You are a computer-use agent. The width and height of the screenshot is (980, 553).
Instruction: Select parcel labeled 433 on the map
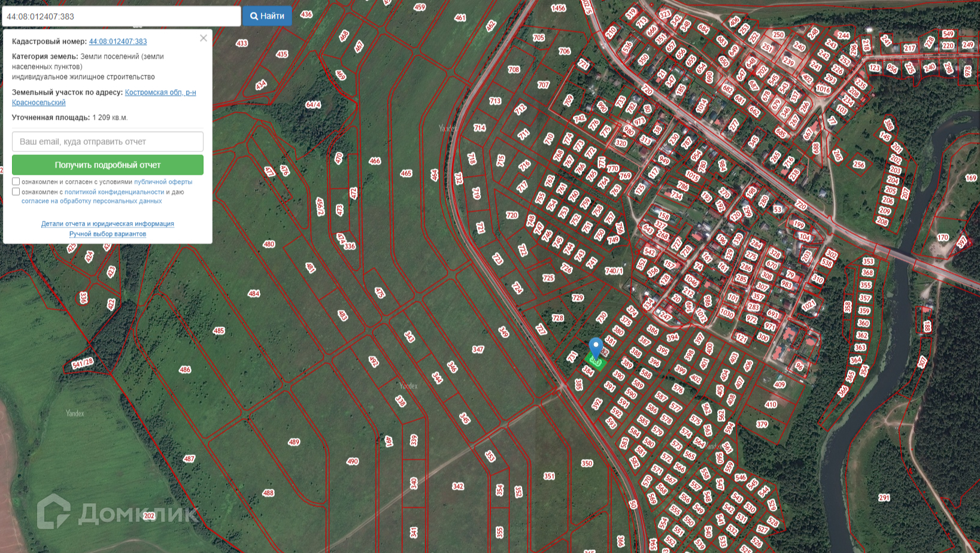tap(242, 43)
